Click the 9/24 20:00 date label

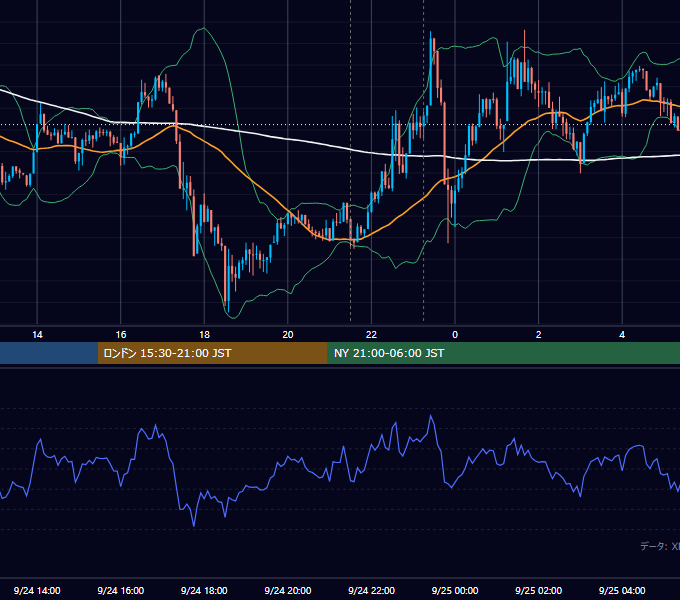(x=288, y=590)
